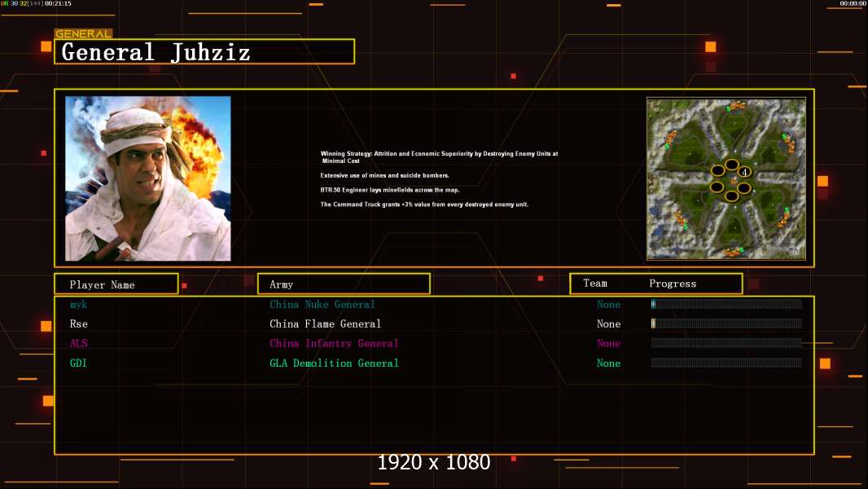Viewport: 868px width, 489px height.
Task: Click the green supply marker at minimap top
Action: coord(728,109)
